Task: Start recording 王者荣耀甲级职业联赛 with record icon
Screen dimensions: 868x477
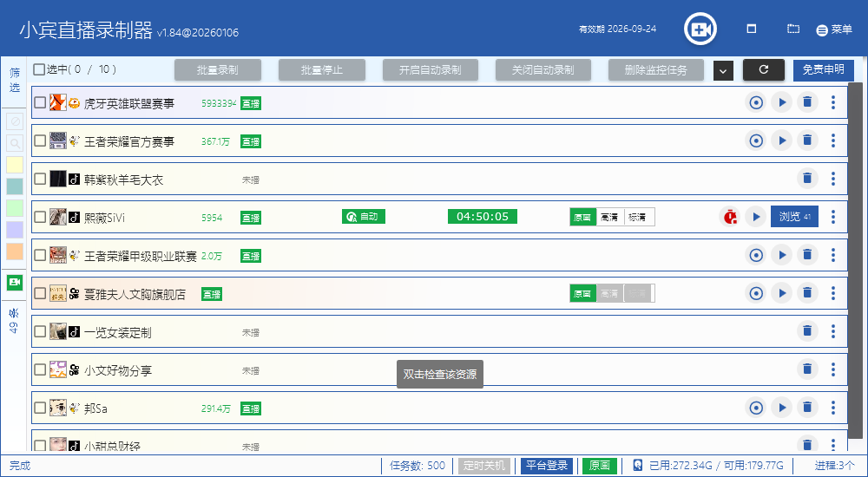Action: pyautogui.click(x=756, y=255)
